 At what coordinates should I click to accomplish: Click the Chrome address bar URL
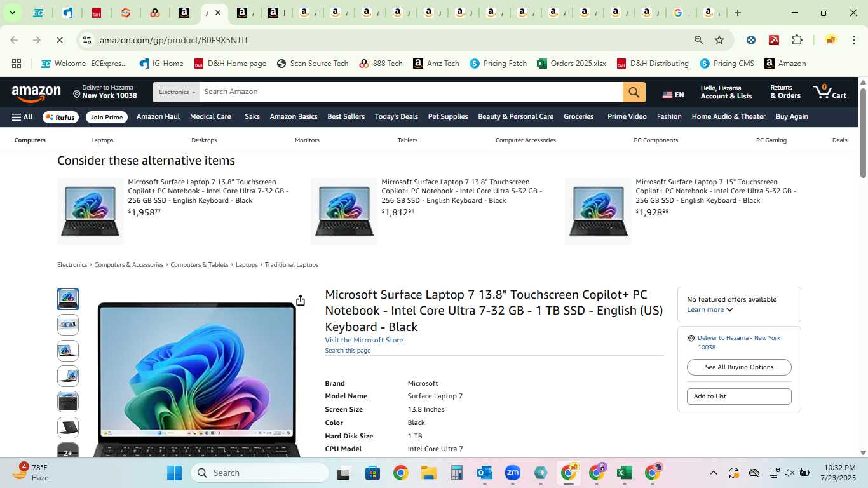[174, 40]
